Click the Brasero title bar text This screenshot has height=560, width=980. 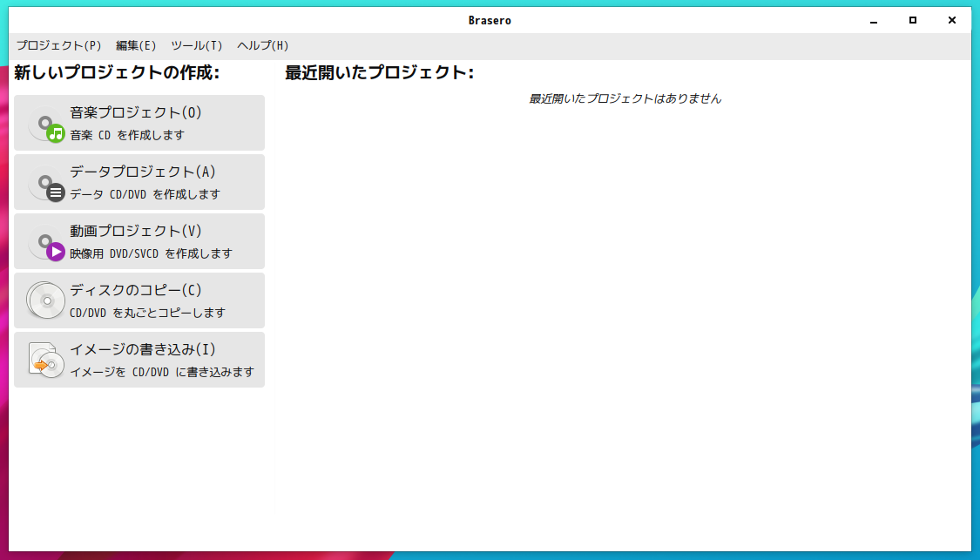490,21
